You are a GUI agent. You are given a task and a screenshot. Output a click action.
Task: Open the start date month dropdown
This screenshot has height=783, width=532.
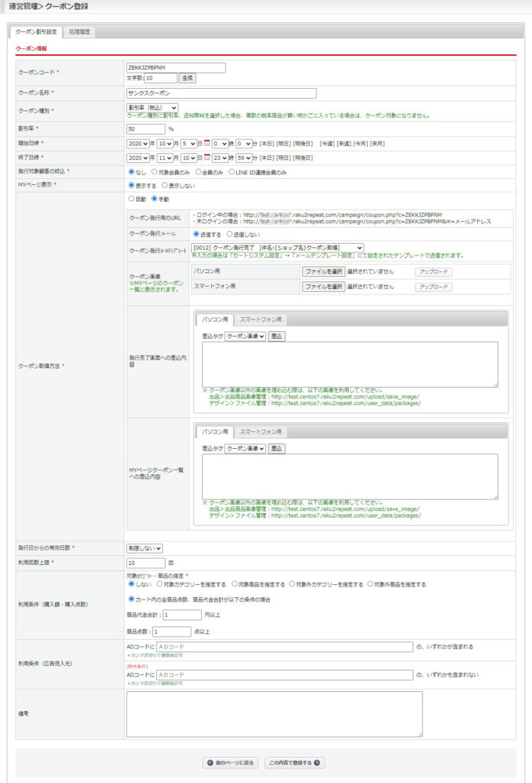[164, 144]
